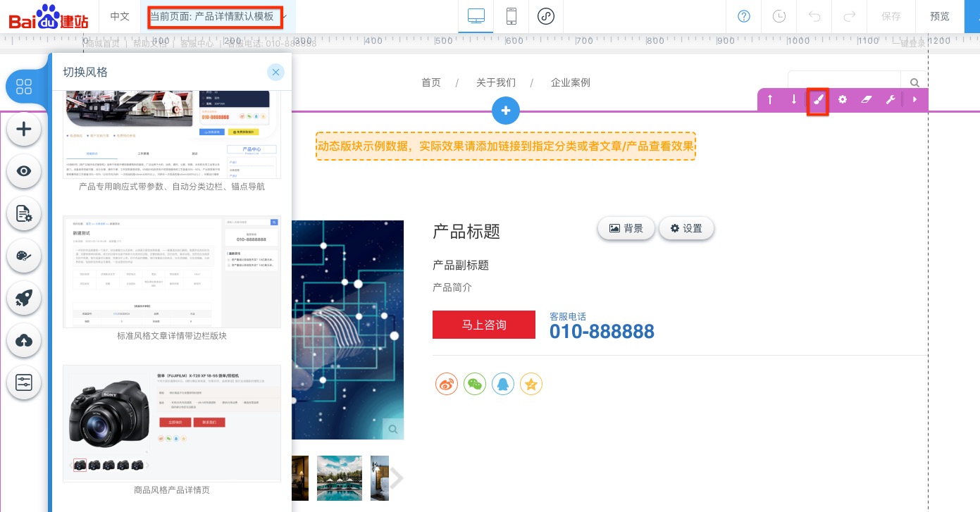Click the blue plus add-section button

pyautogui.click(x=505, y=111)
